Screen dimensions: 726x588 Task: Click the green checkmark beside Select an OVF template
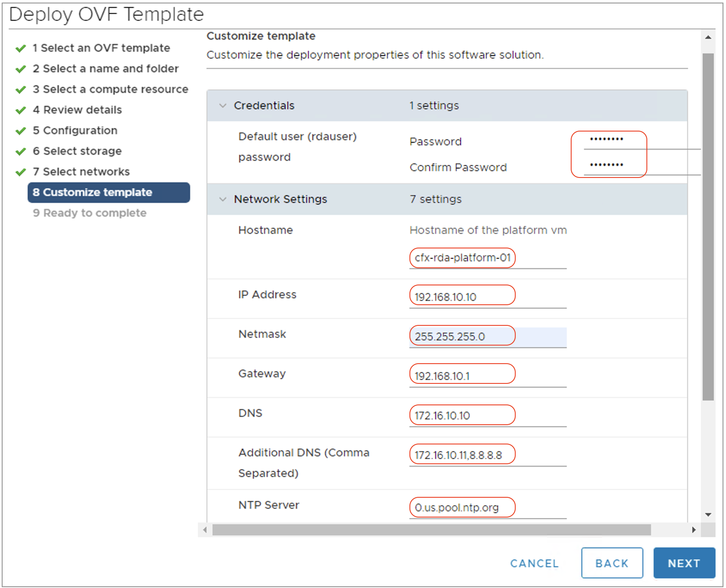(x=20, y=48)
